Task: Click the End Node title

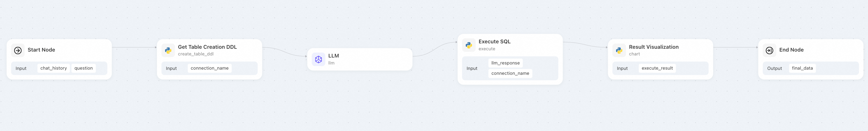Action: pos(791,50)
